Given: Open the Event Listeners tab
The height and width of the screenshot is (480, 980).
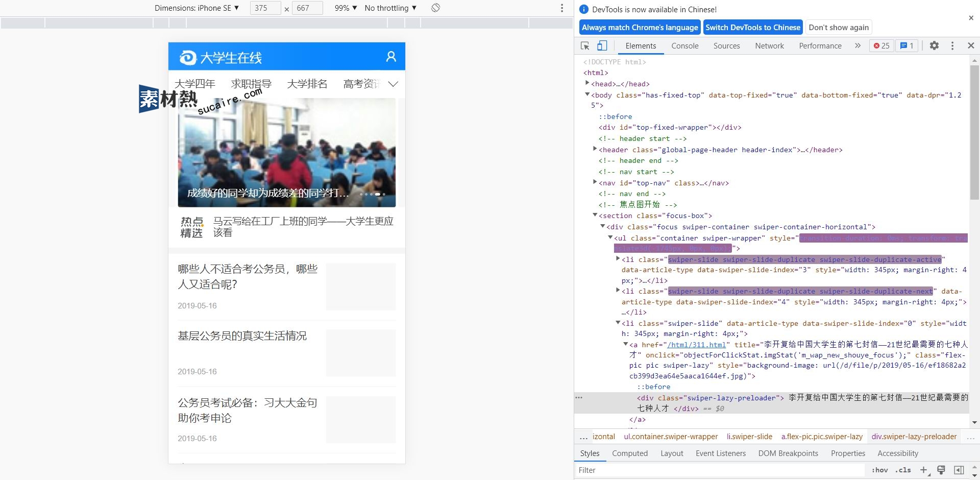Looking at the screenshot, I should coord(720,453).
